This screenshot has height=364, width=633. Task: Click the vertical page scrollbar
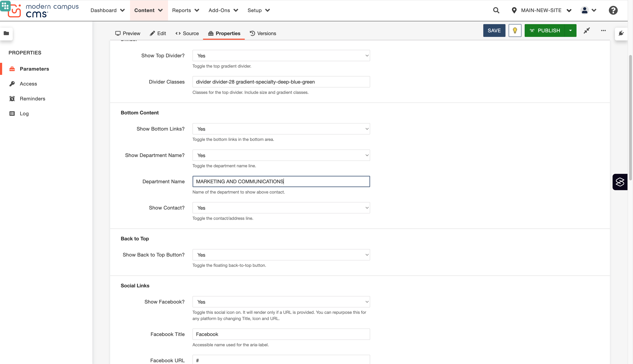630,117
